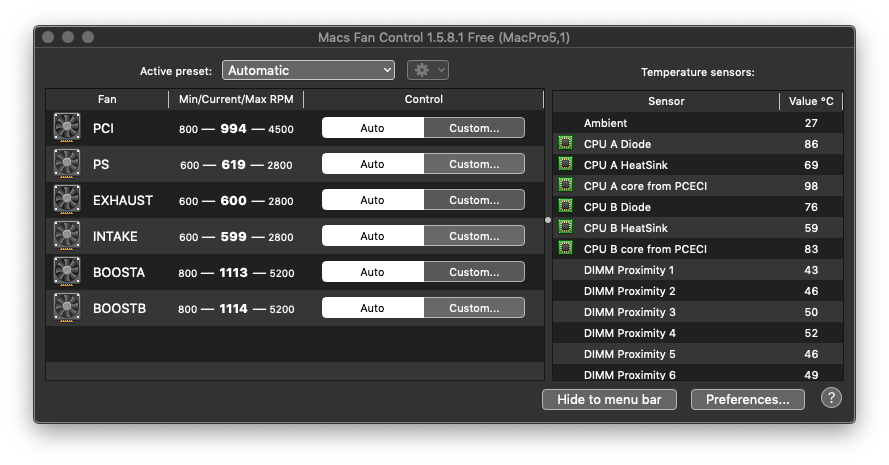Select DIMM Proximity 4 sensor row
Screen dimensions: 889x465
(698, 333)
